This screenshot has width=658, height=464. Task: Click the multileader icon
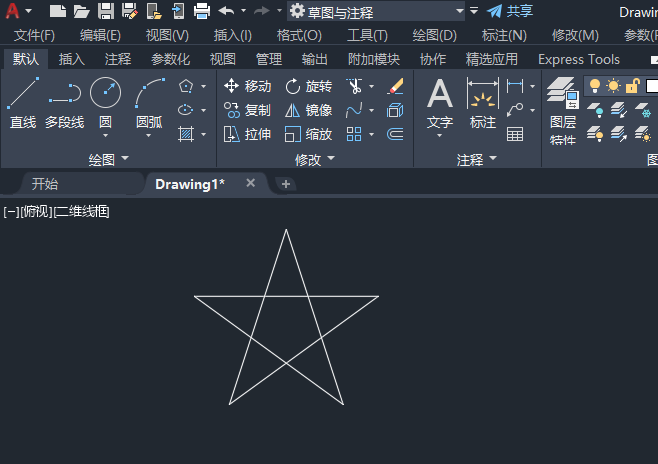(515, 110)
